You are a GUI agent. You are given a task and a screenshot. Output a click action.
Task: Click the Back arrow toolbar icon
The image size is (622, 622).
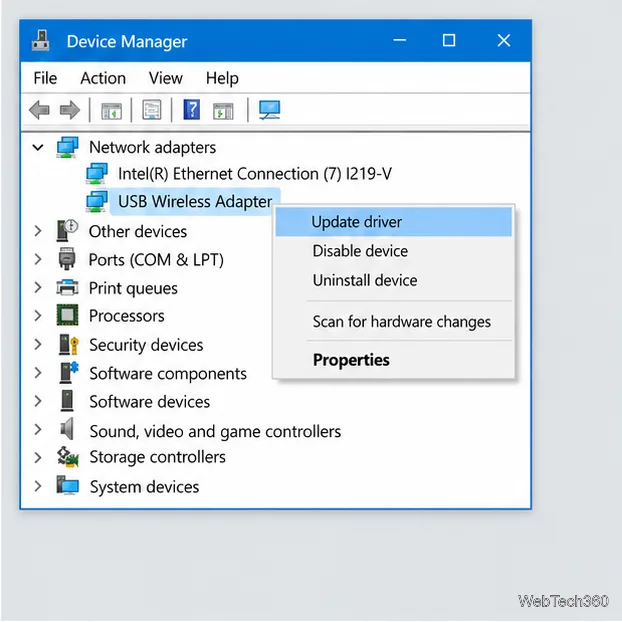pyautogui.click(x=39, y=110)
